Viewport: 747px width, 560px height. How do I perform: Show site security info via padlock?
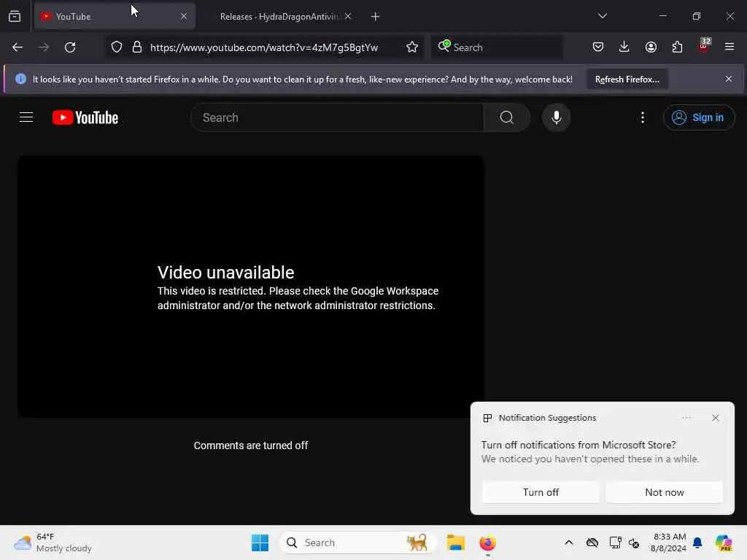(137, 47)
